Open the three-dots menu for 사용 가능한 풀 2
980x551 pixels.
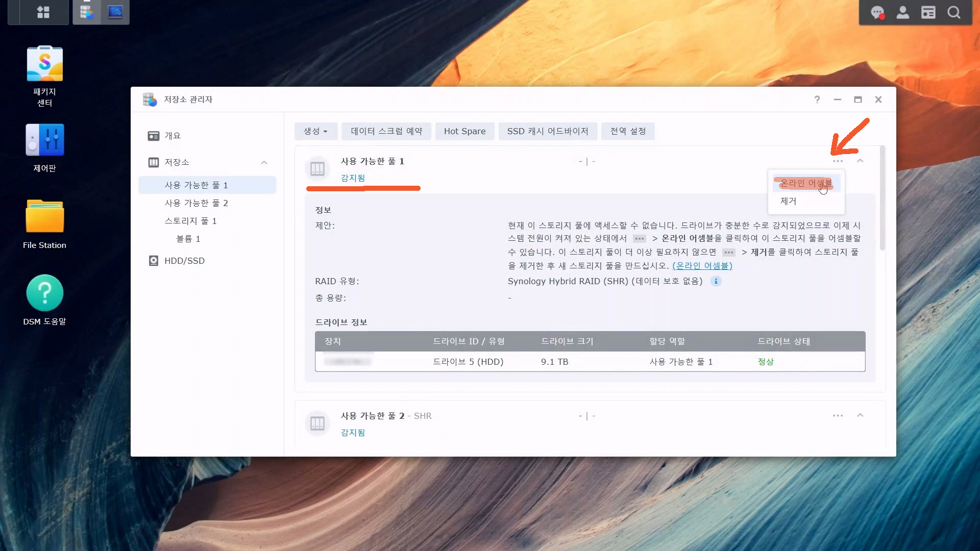[x=838, y=415]
